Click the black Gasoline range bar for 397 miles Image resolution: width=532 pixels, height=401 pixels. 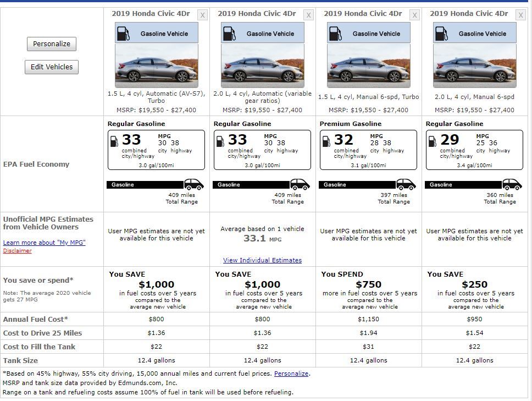coord(357,185)
